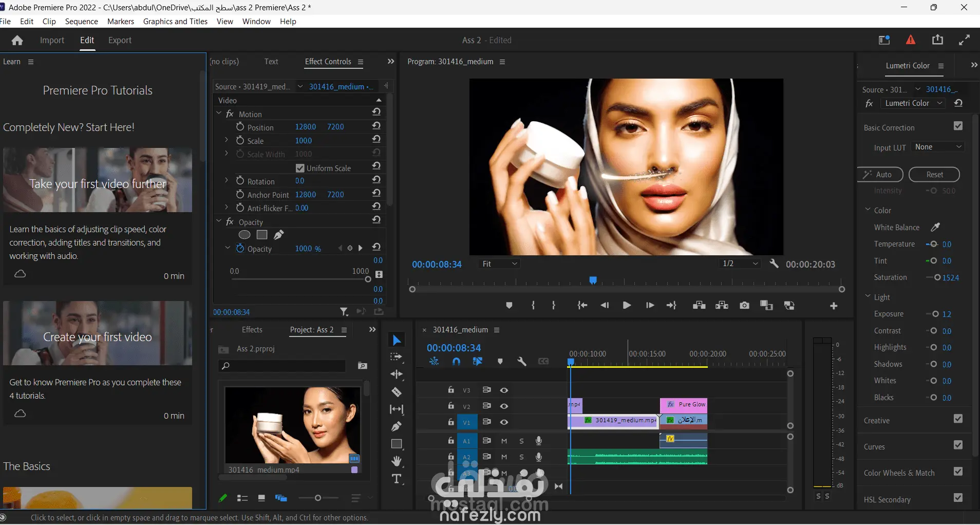Create an ellipse mask for Opacity
This screenshot has height=525, width=980.
click(x=244, y=235)
